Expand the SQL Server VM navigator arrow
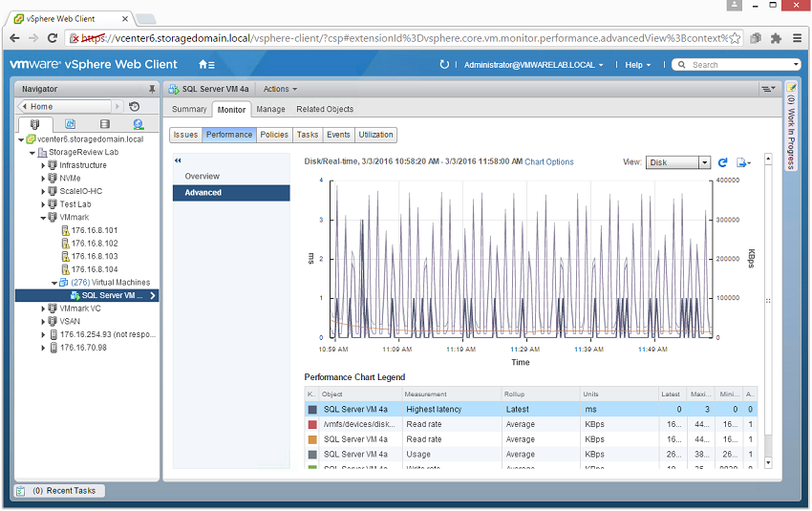This screenshot has height=511, width=812. click(x=153, y=296)
